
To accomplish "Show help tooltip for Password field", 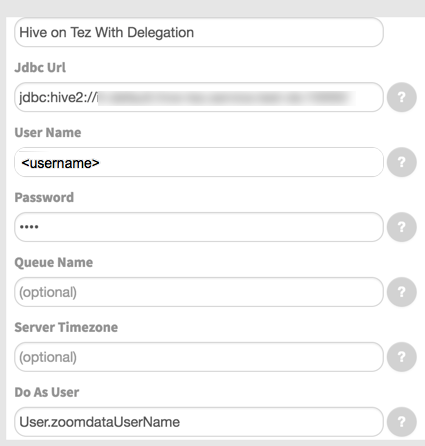I will 402,227.
